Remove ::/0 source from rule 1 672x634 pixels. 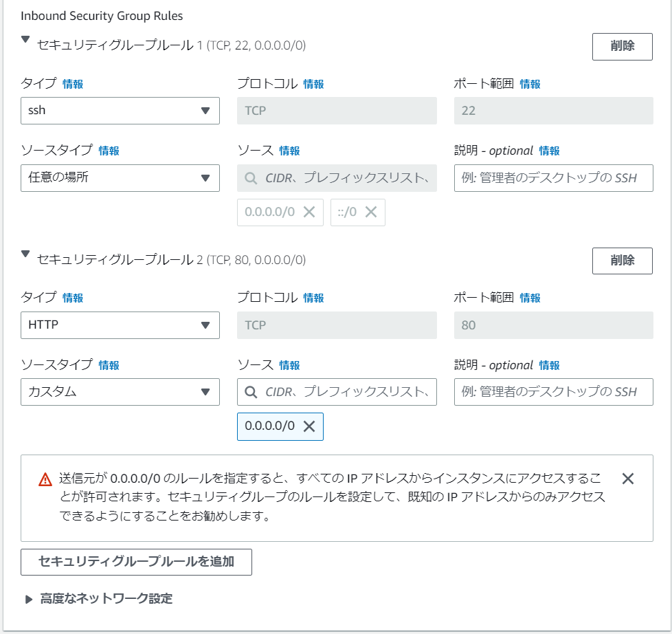point(371,212)
